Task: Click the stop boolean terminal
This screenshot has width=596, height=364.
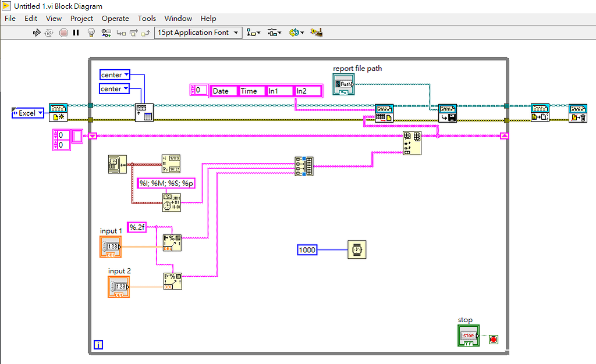Action: 469,336
